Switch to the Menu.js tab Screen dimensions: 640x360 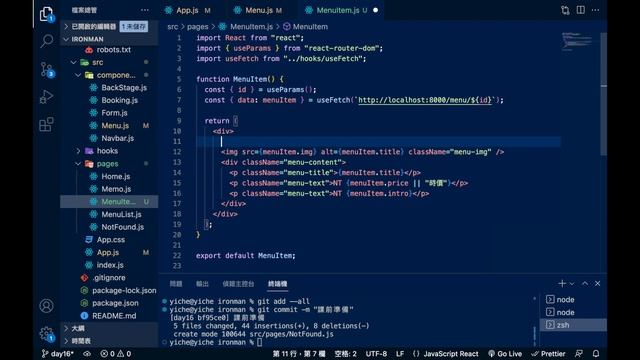(259, 11)
